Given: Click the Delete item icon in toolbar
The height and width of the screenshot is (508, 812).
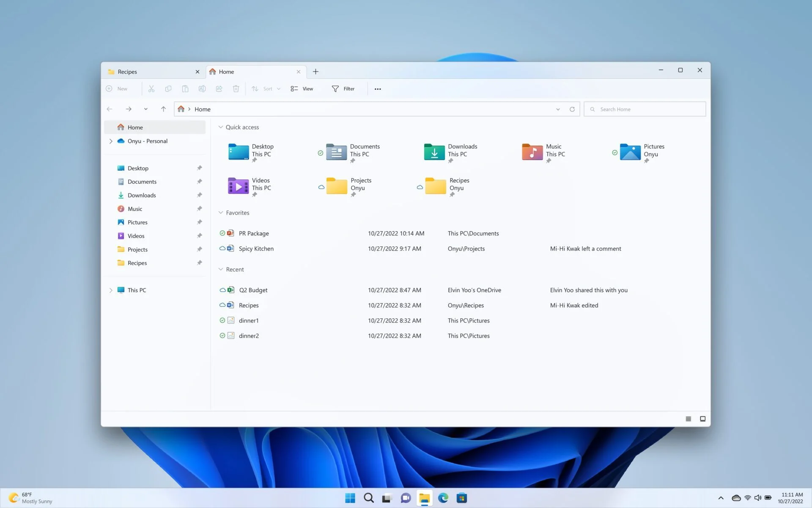Looking at the screenshot, I should 236,88.
